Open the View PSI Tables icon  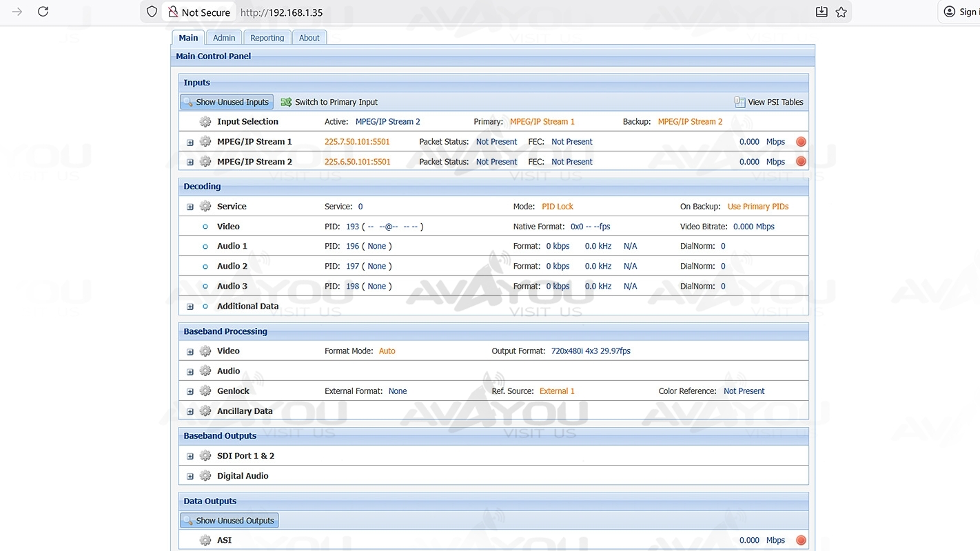(x=739, y=102)
